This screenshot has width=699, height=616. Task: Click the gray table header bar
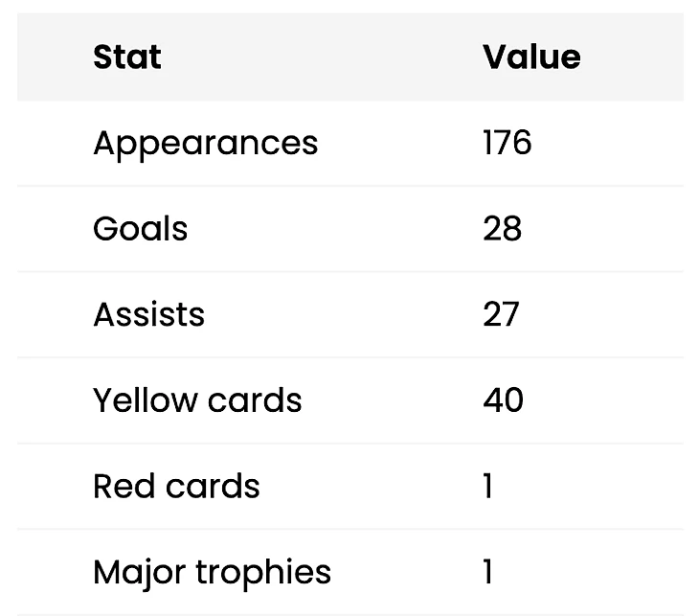(x=350, y=57)
